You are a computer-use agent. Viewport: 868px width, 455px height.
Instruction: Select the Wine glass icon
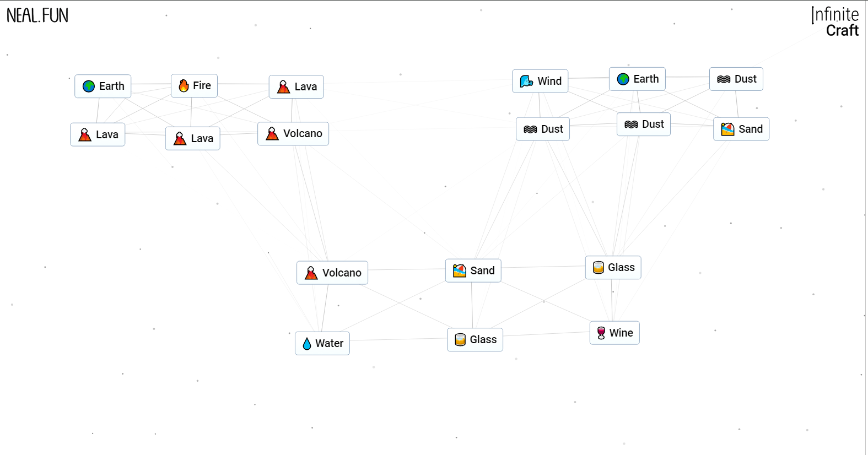(601, 333)
